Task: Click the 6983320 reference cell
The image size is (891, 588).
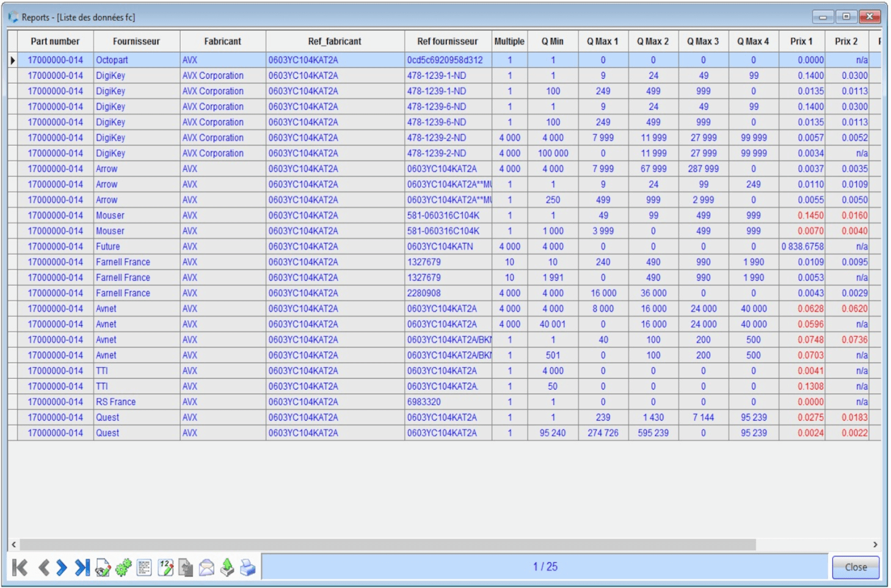Action: point(448,402)
